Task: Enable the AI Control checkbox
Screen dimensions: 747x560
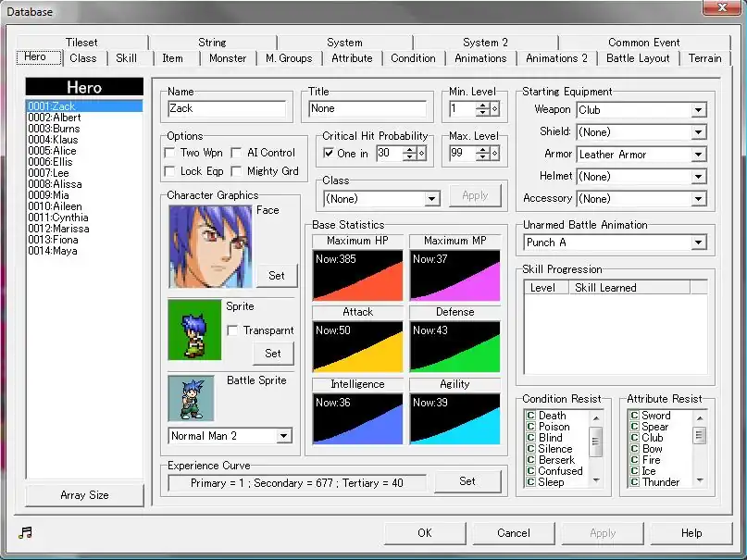Action: click(237, 153)
